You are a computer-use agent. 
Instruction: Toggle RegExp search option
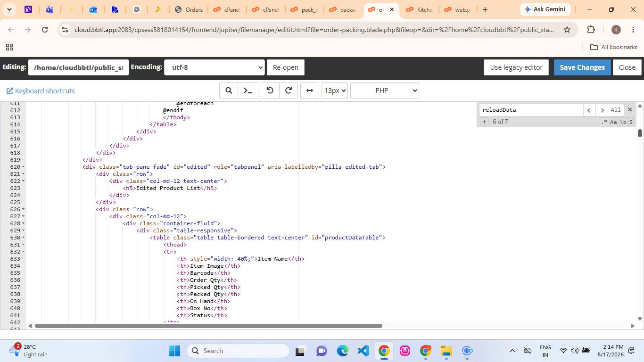point(604,122)
